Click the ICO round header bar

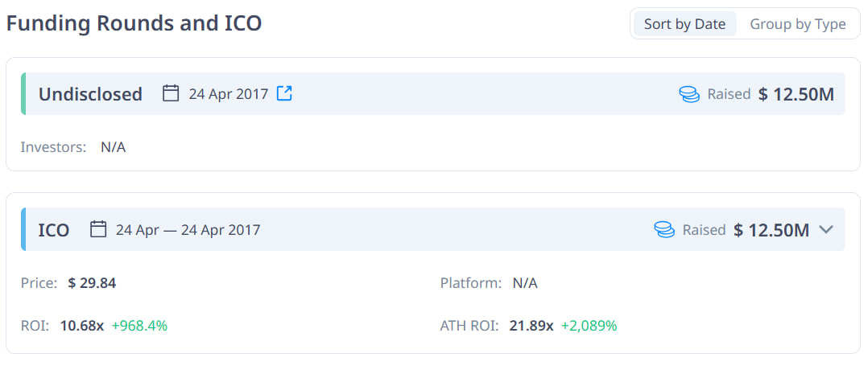click(x=451, y=229)
